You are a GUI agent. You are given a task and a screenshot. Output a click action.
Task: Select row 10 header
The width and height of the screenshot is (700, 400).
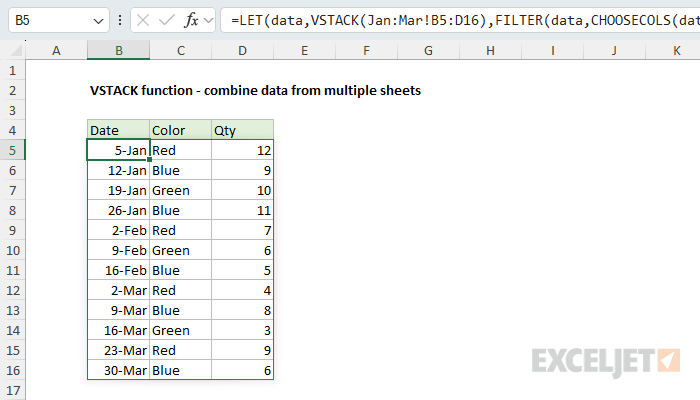12,250
